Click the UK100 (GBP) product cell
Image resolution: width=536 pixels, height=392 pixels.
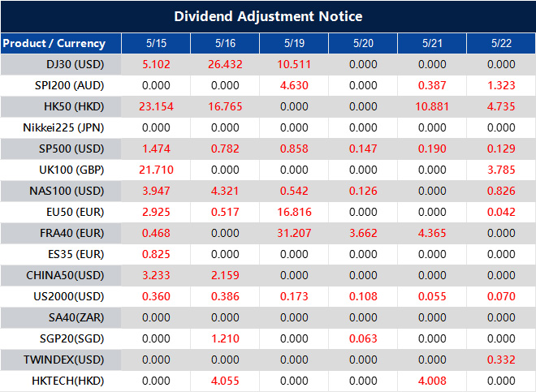(64, 170)
